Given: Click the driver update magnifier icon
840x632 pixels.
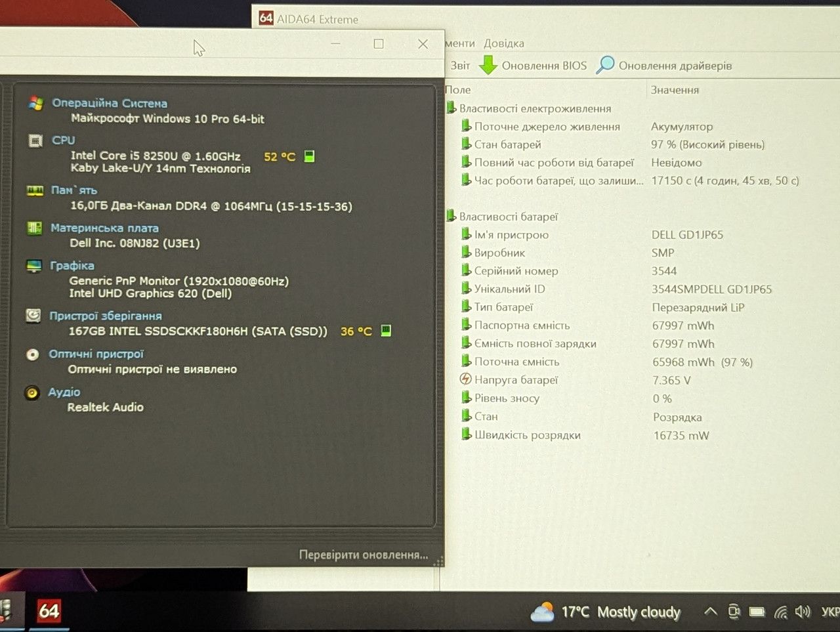Looking at the screenshot, I should point(605,65).
